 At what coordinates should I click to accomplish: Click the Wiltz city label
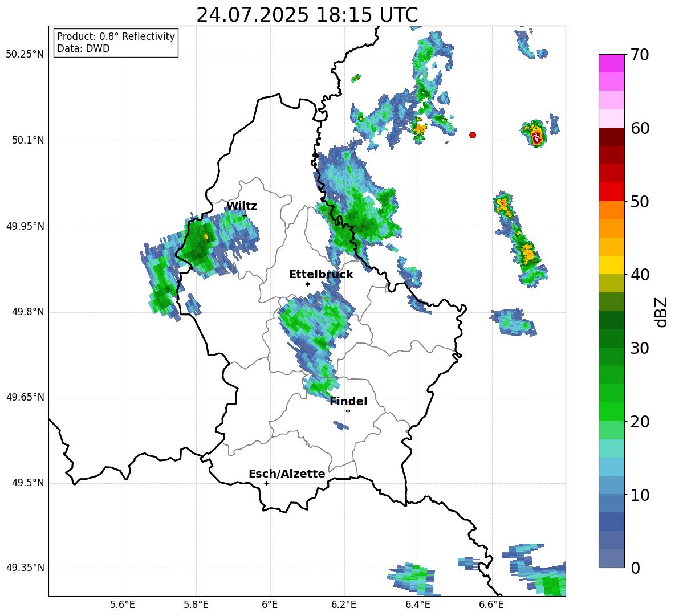242,206
